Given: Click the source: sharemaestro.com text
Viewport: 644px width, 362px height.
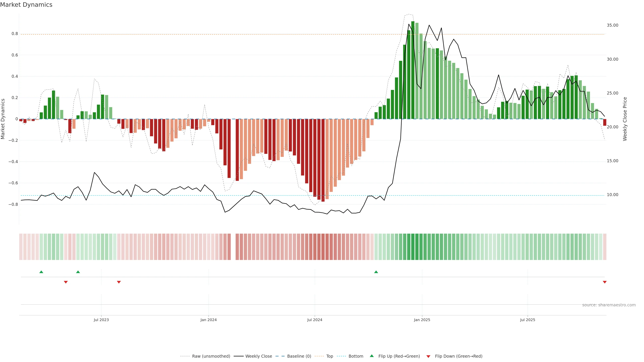Looking at the screenshot, I should pos(609,305).
